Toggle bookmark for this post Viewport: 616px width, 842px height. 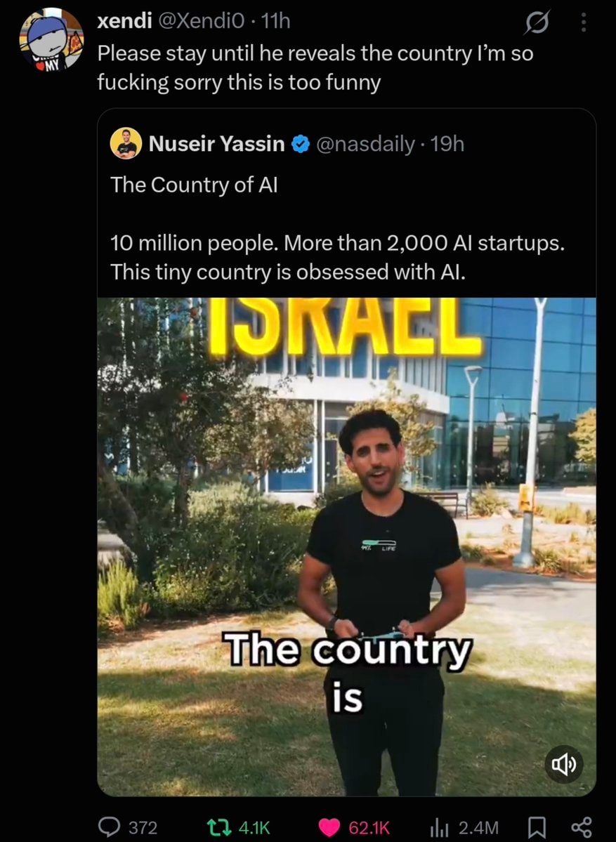pos(538,827)
